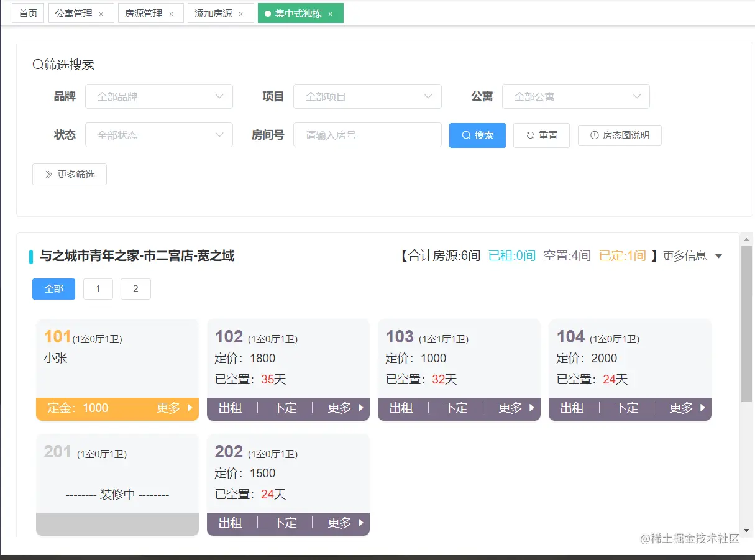Click 下定 on room 104
This screenshot has width=755, height=560.
[627, 408]
